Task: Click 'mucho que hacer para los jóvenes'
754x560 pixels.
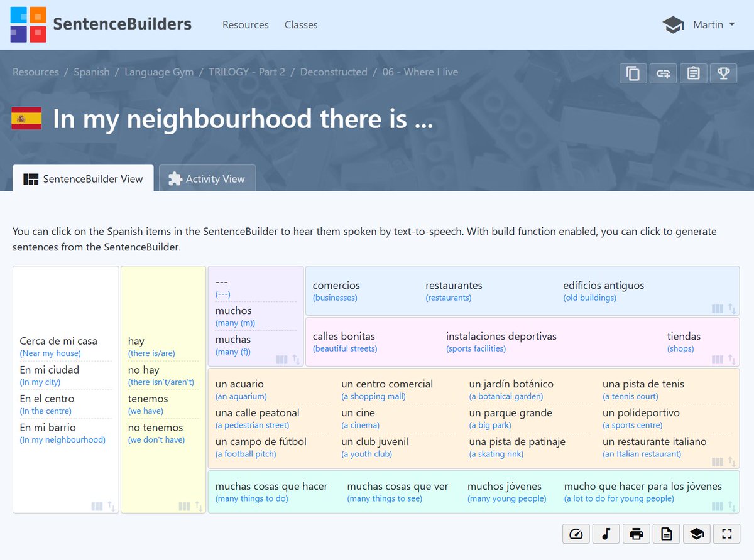Action: click(643, 486)
